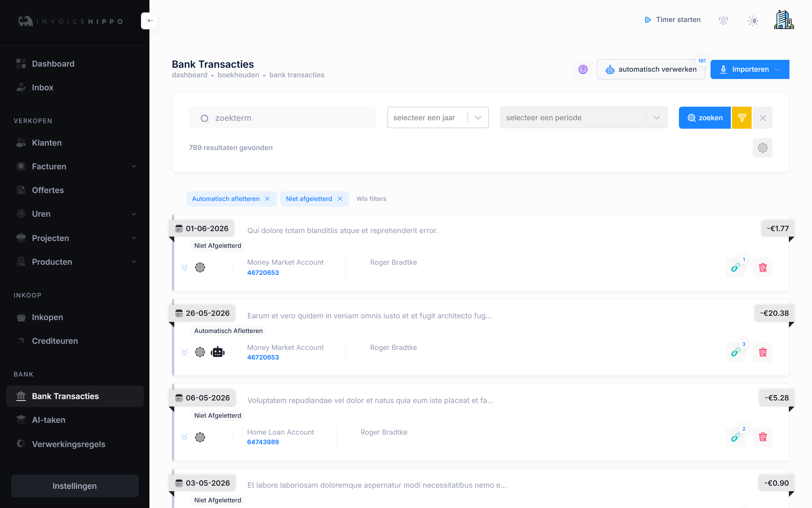812x508 pixels.
Task: Click Bank Transacties bank icon in sidebar
Action: pos(21,396)
